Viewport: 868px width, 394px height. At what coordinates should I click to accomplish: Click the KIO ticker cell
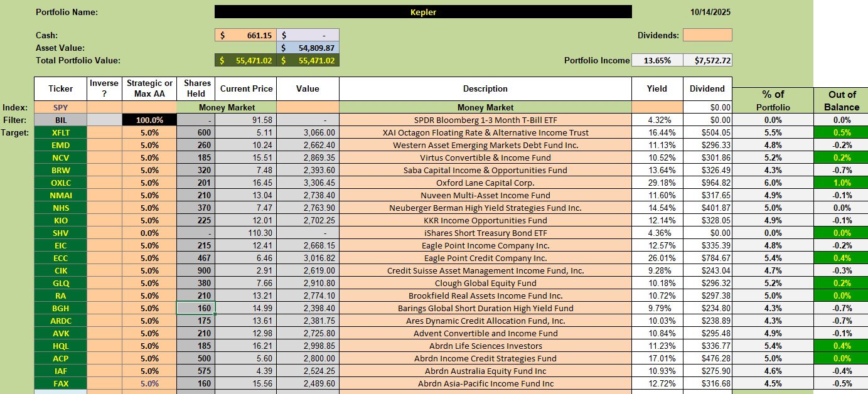[x=60, y=220]
